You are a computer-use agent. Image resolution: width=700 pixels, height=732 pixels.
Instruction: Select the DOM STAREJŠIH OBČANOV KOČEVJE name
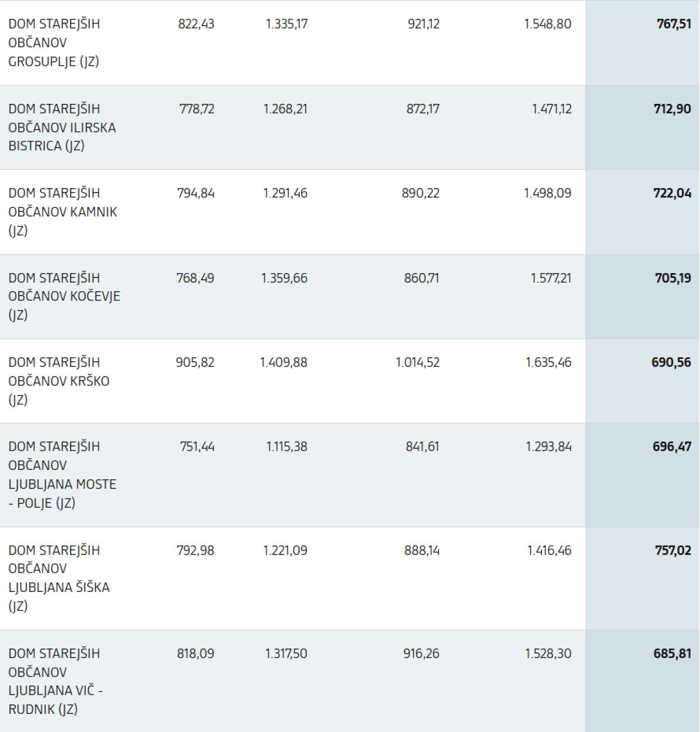[x=64, y=296]
